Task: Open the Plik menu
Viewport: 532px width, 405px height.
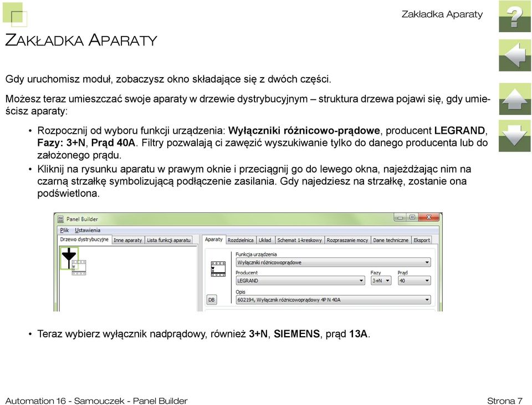Action: (x=64, y=230)
